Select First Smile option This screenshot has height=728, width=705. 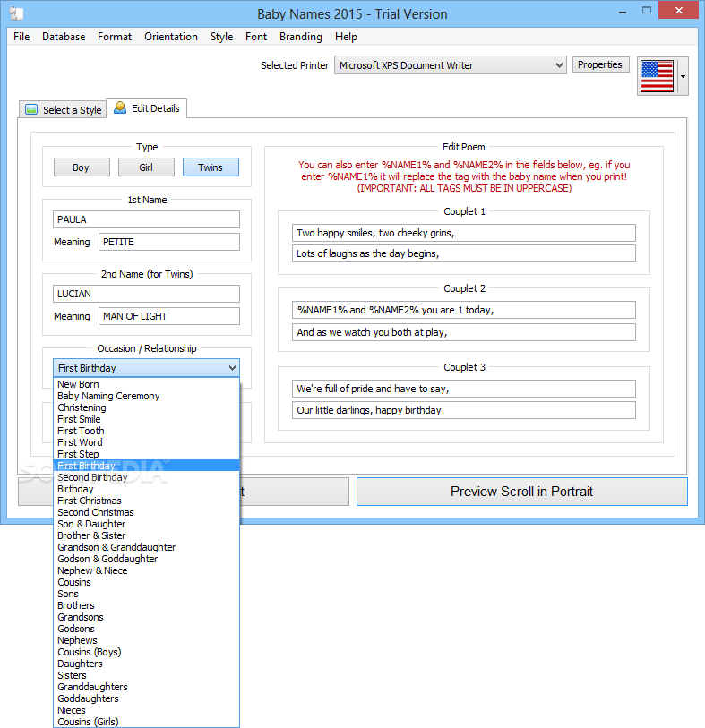146,419
